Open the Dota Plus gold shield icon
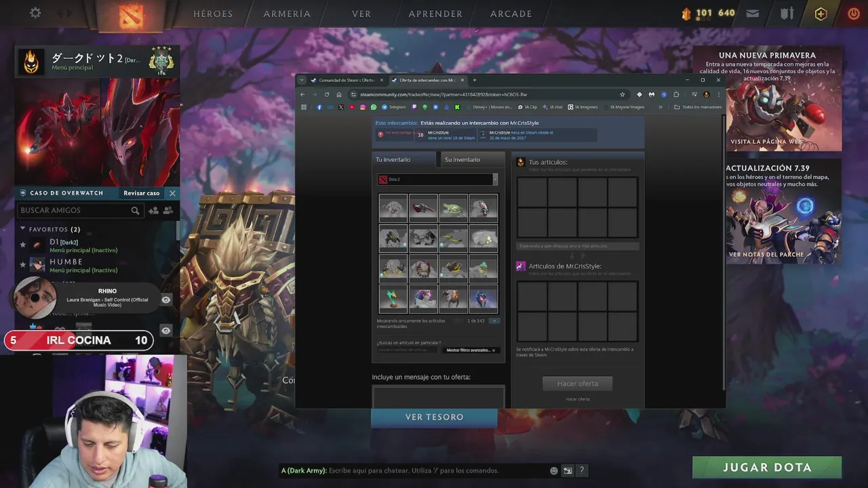This screenshot has width=868, height=488. (x=821, y=14)
